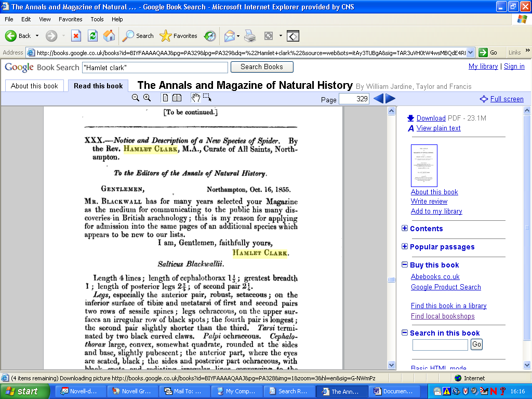This screenshot has height=399, width=532.
Task: Zoom out the book page
Action: [x=136, y=98]
